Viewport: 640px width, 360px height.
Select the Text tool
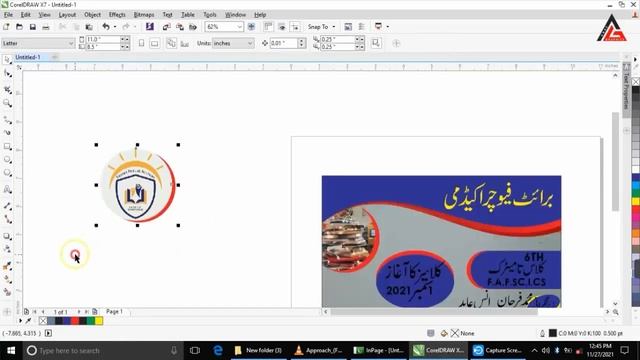point(7,189)
